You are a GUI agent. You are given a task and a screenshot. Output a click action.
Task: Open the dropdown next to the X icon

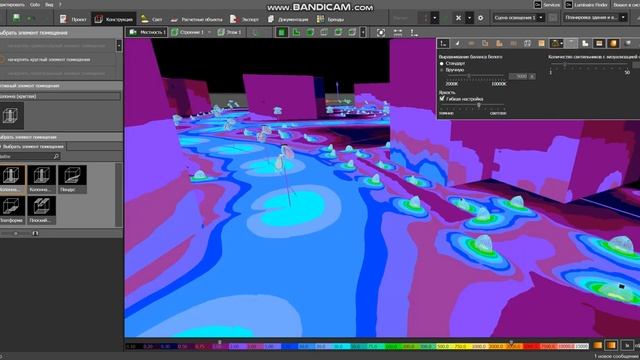click(x=469, y=18)
